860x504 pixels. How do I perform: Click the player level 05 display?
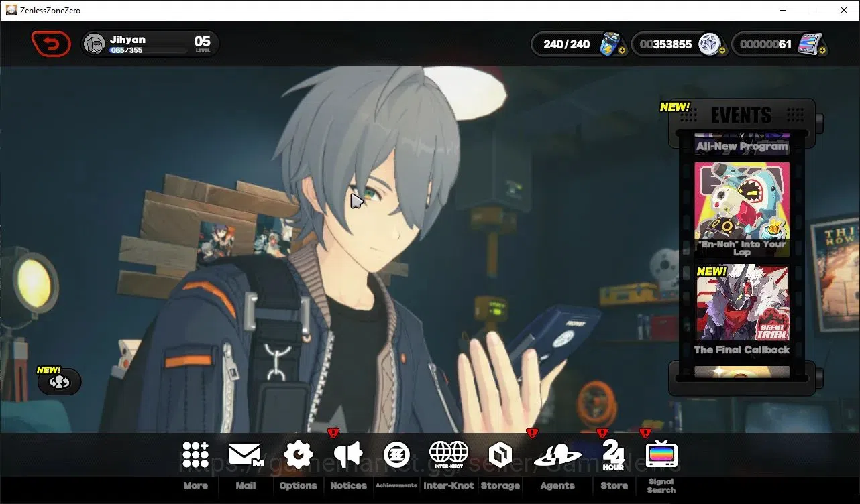pyautogui.click(x=203, y=44)
